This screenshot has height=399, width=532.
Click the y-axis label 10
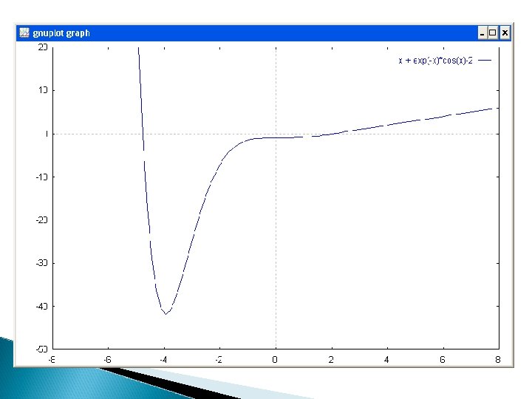pyautogui.click(x=43, y=90)
